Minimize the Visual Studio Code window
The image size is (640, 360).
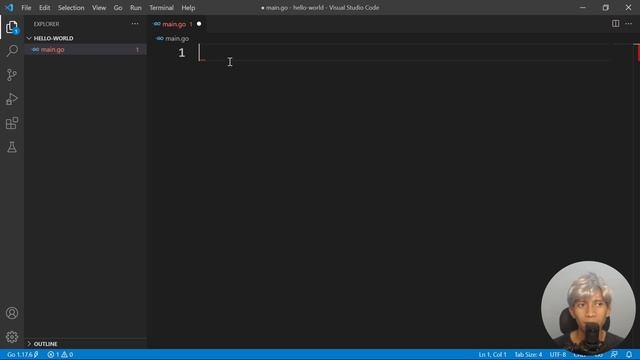[582, 7]
